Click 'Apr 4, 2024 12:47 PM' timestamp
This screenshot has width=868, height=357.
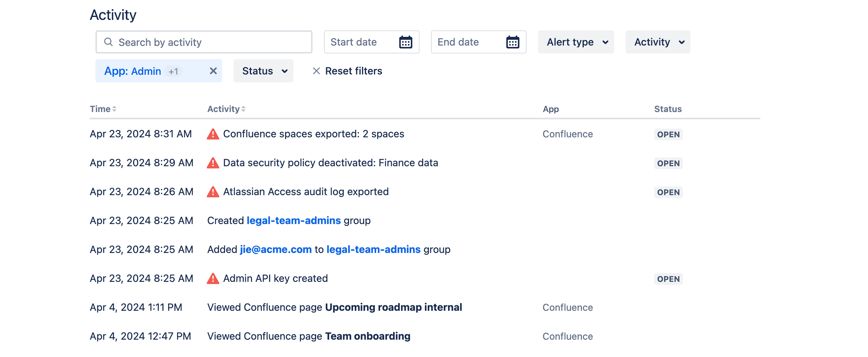[x=140, y=336]
